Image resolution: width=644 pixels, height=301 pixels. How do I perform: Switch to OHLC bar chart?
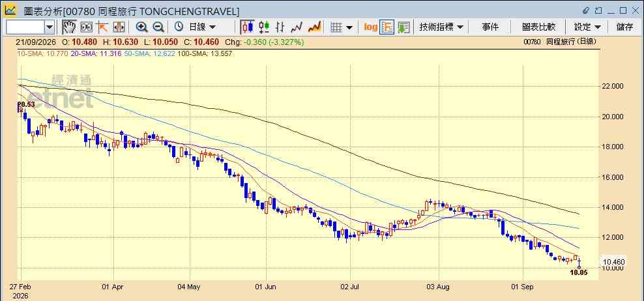(x=280, y=27)
